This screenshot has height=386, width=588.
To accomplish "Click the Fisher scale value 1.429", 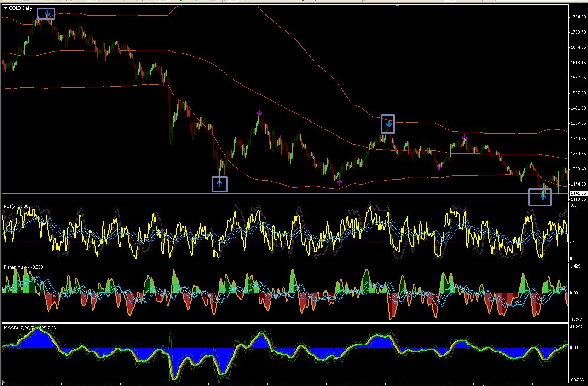I will [575, 266].
